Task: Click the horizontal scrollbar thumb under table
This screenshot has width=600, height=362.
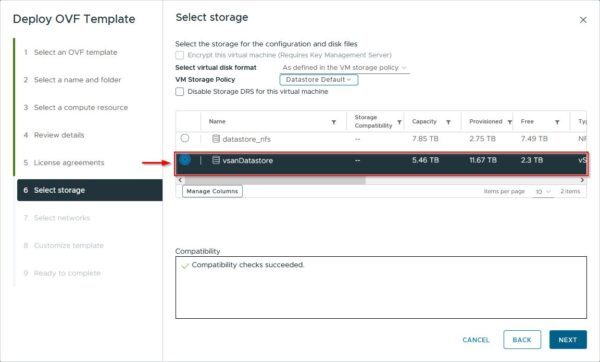Action: click(x=275, y=180)
